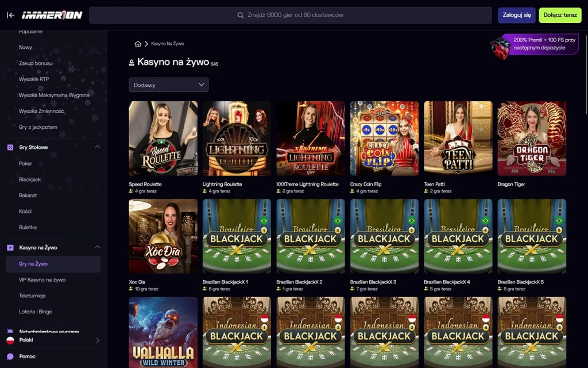
Task: Click the heart bonus promo icon
Action: [501, 48]
